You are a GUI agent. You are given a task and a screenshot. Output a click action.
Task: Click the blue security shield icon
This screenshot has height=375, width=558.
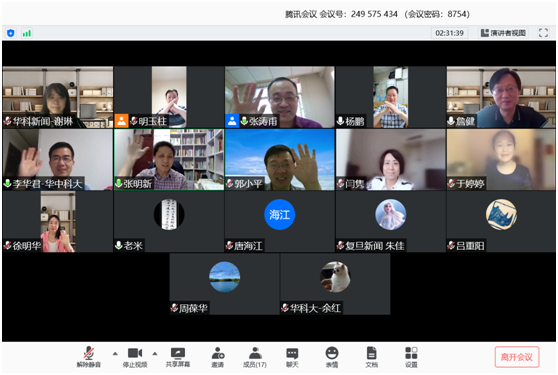click(11, 33)
